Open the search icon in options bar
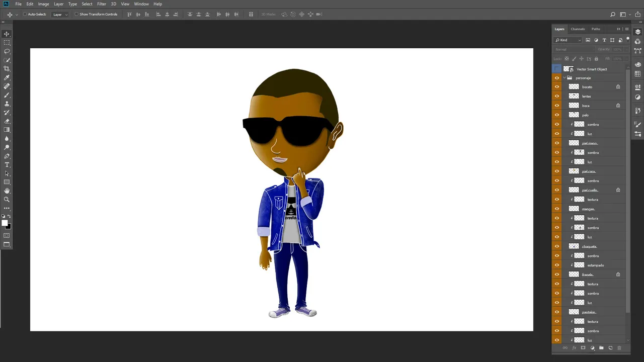The height and width of the screenshot is (362, 644). coord(613,15)
